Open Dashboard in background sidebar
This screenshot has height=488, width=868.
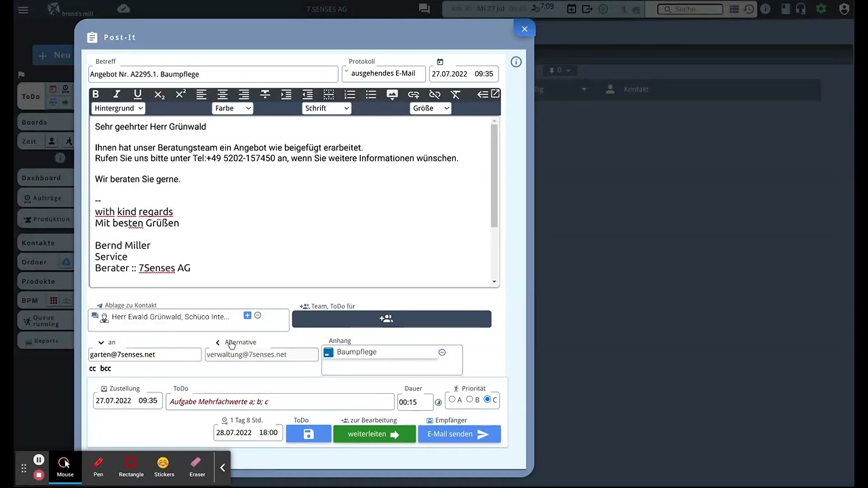click(x=45, y=178)
